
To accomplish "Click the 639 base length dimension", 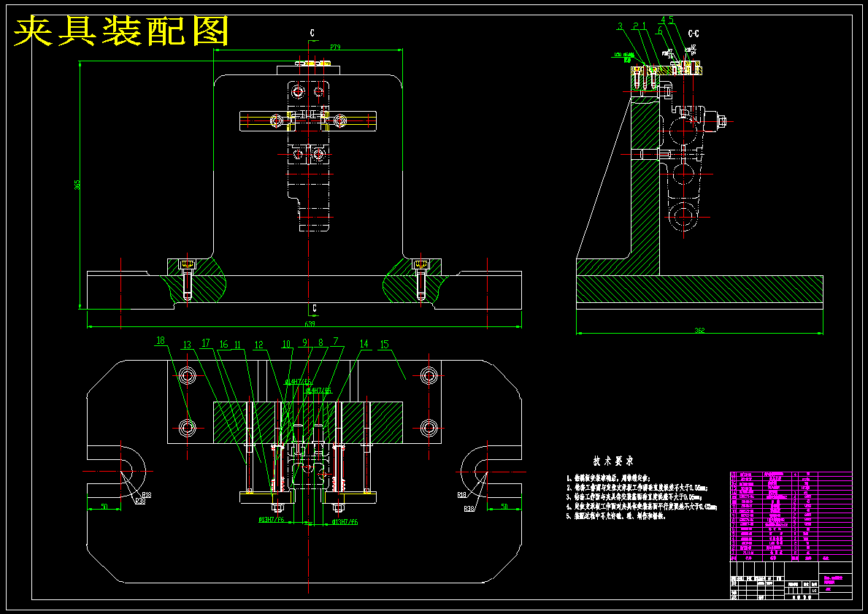I will (x=310, y=324).
